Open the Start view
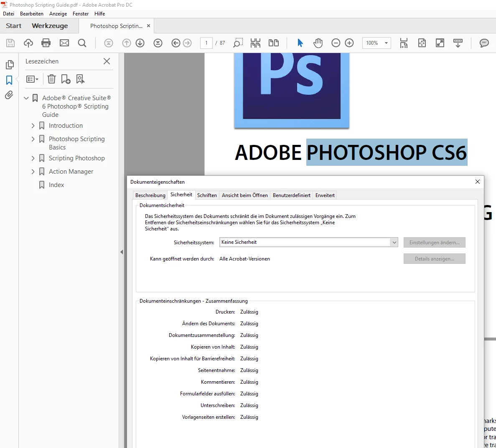This screenshot has height=448, width=496. [14, 25]
